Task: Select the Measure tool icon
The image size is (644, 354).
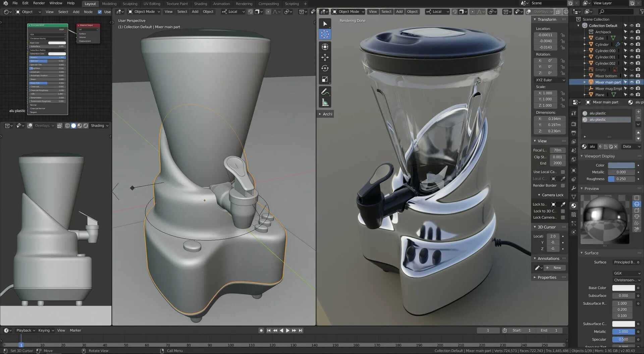Action: (x=325, y=103)
